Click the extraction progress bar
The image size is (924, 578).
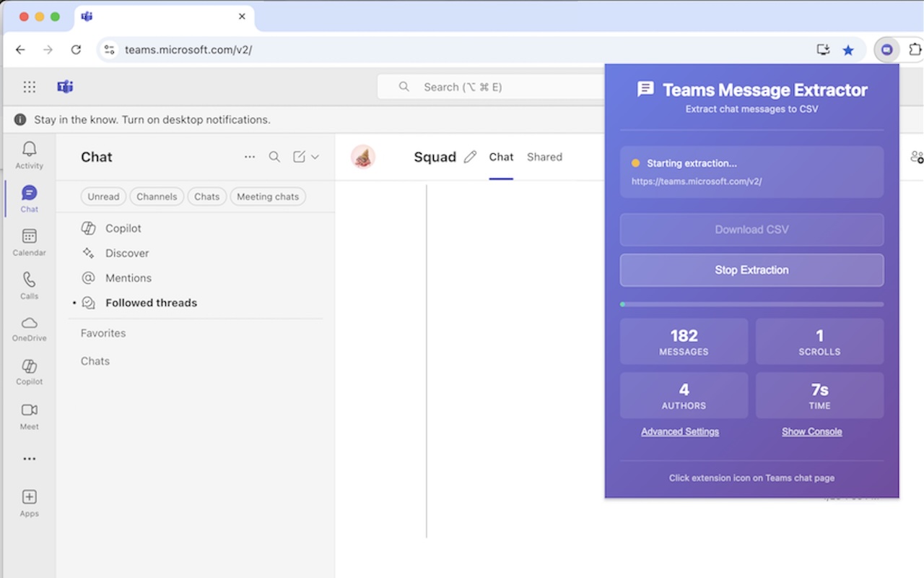[751, 303]
